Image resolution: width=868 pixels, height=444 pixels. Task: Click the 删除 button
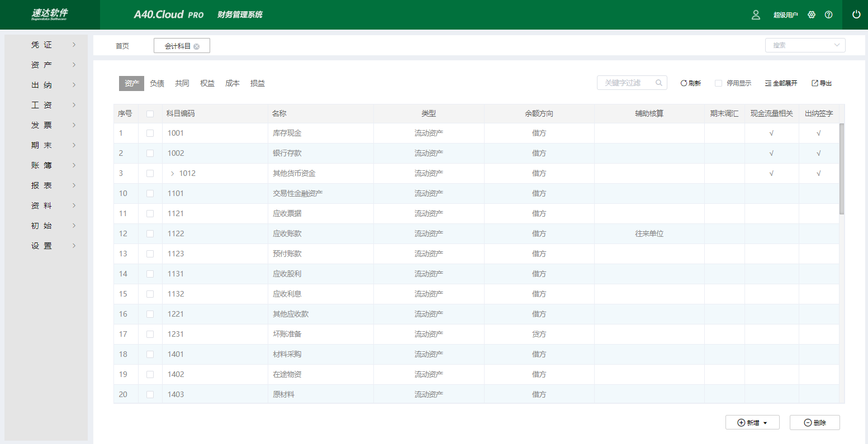coord(814,423)
